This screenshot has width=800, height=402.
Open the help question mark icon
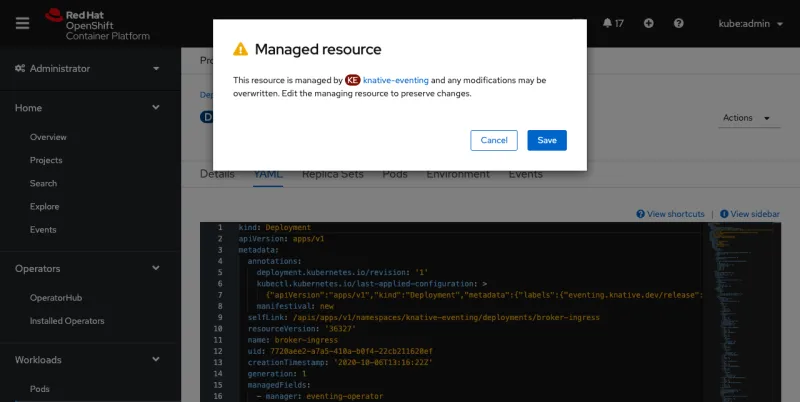click(679, 23)
